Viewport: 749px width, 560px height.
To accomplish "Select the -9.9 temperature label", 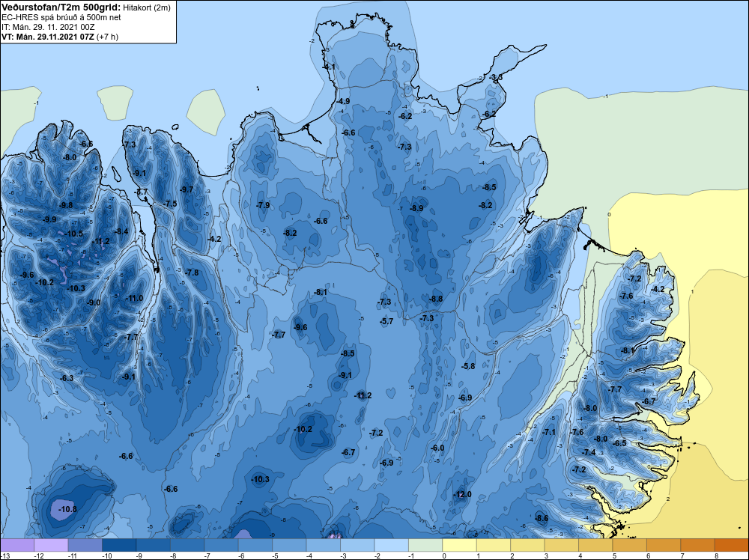I will tap(49, 219).
